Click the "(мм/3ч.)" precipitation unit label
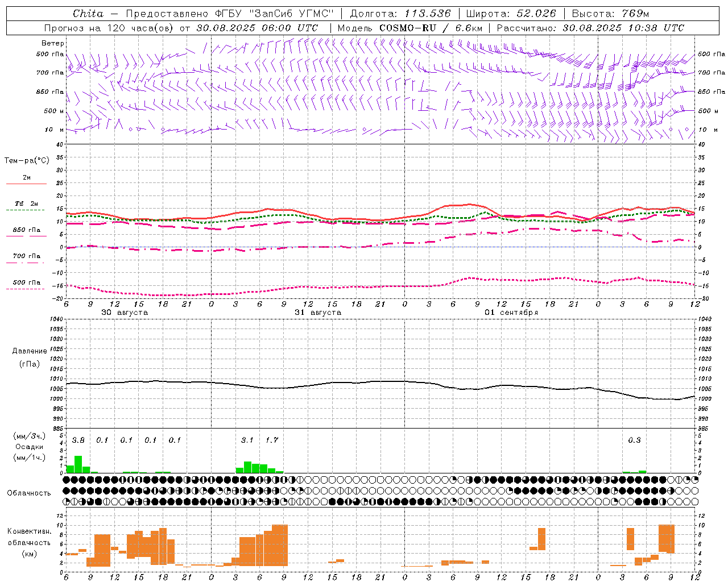The height and width of the screenshot is (582, 728). coord(30,436)
